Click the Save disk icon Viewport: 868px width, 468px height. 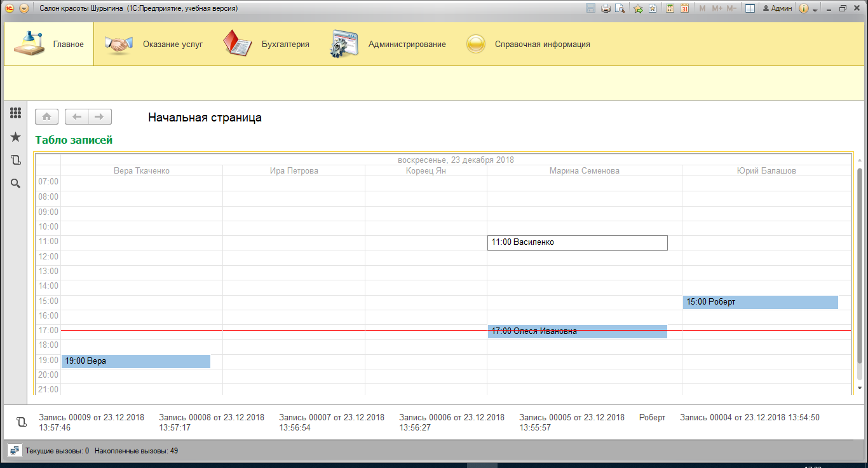point(590,8)
